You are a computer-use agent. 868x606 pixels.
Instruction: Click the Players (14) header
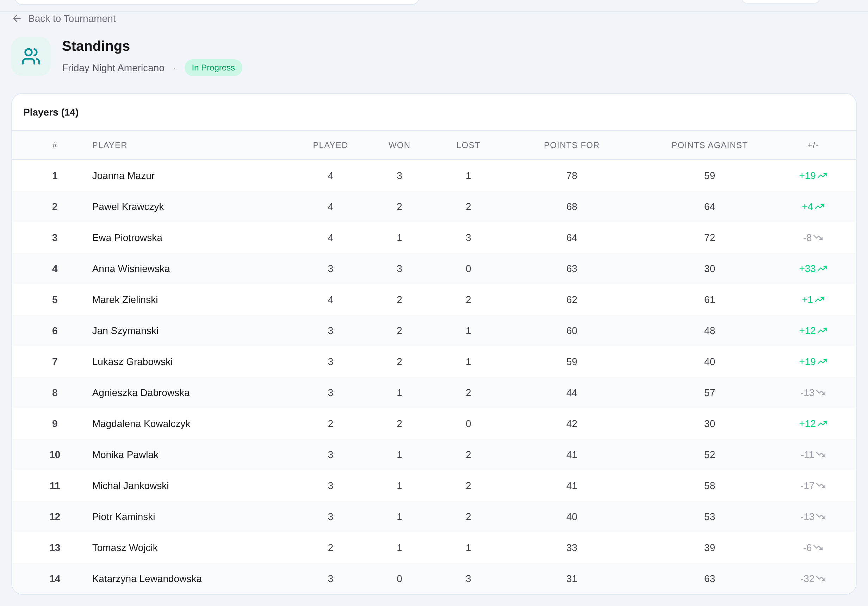click(x=51, y=112)
